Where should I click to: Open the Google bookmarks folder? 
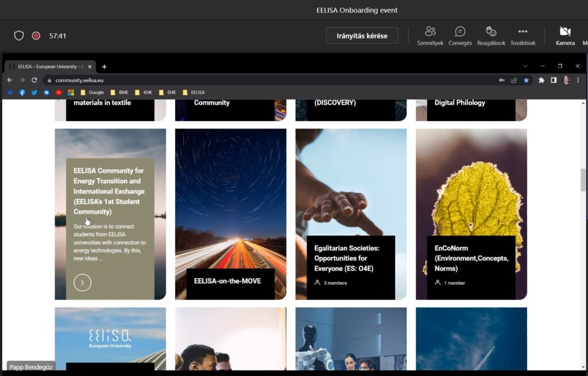pos(92,92)
